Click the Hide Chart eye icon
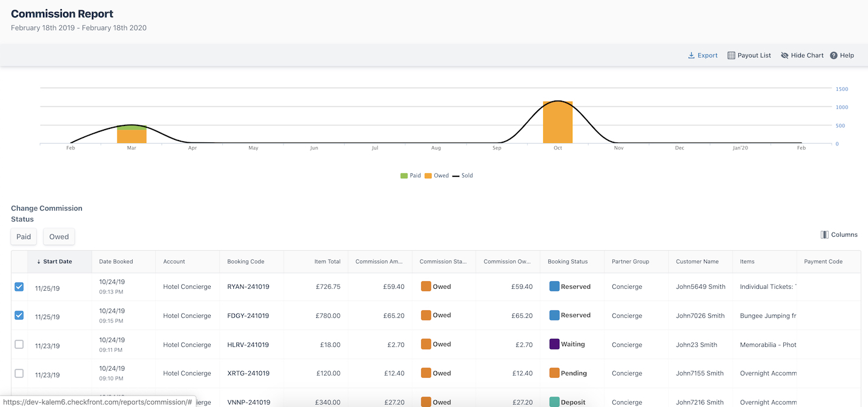This screenshot has height=407, width=868. (x=784, y=55)
